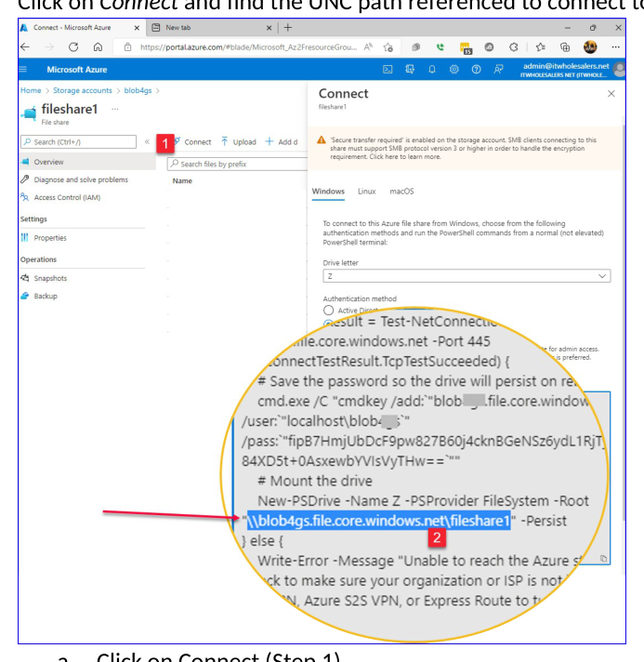644x662 pixels.
Task: Click the Storage accounts breadcrumb
Action: pos(83,90)
